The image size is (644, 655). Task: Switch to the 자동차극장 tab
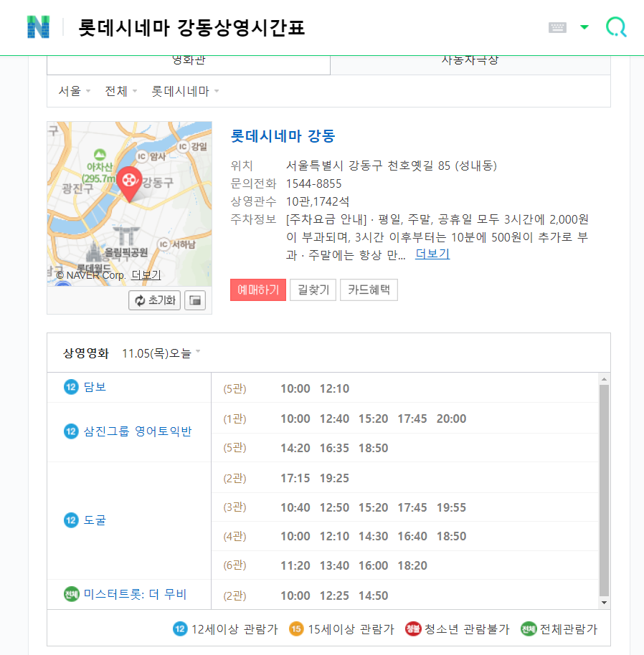[470, 64]
